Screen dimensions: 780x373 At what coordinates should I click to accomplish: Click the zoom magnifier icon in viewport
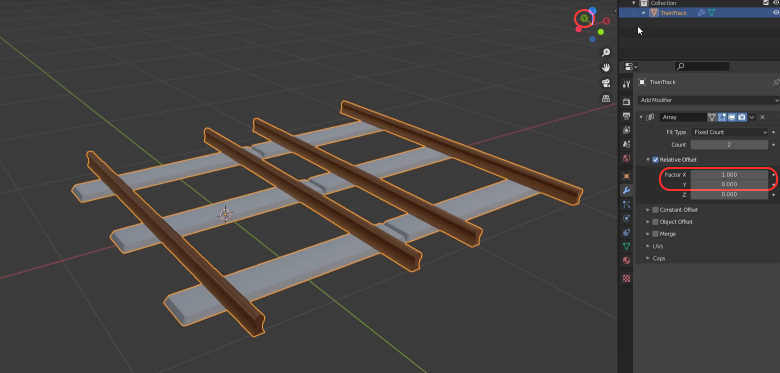pyautogui.click(x=606, y=52)
